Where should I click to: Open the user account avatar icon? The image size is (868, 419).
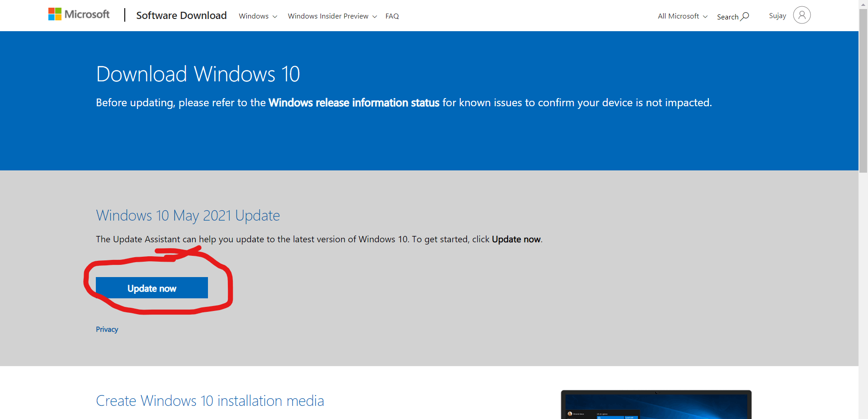(802, 15)
